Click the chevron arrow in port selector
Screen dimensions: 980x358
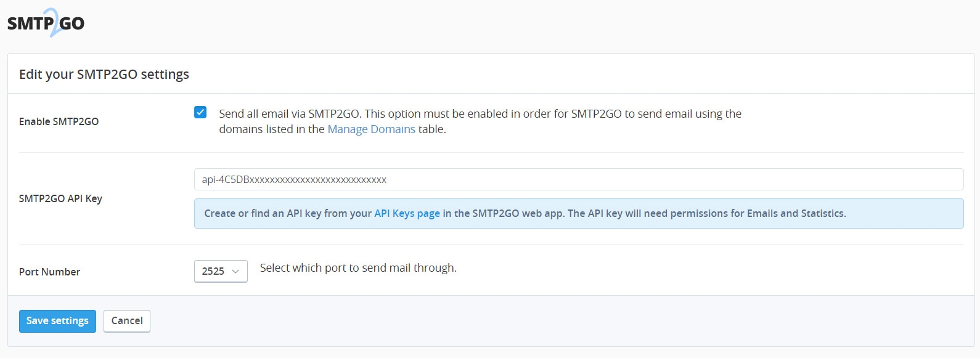coord(235,271)
